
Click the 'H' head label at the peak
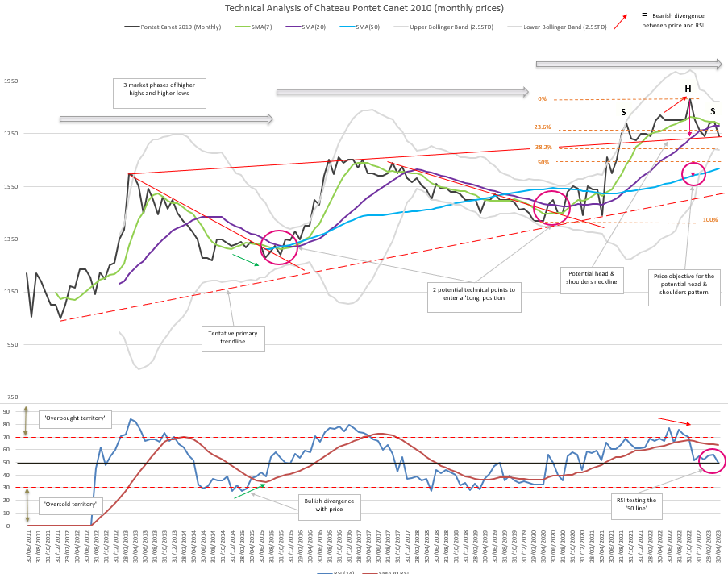click(x=688, y=89)
